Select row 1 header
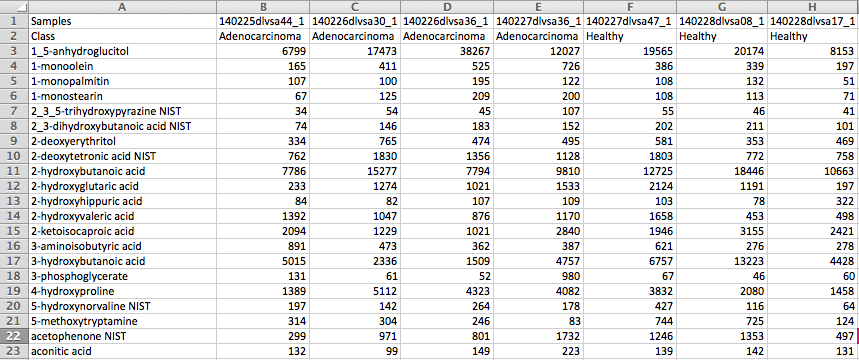The height and width of the screenshot is (360, 859). coord(14,22)
